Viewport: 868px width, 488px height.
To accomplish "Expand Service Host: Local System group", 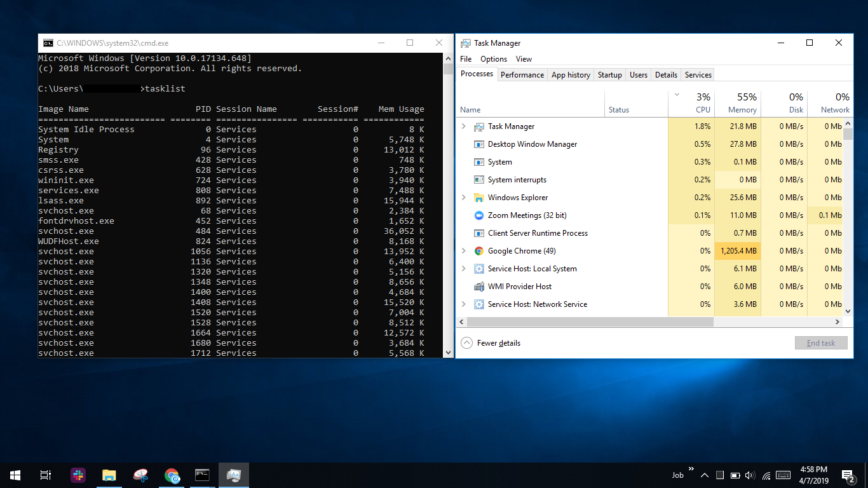I will coord(464,269).
